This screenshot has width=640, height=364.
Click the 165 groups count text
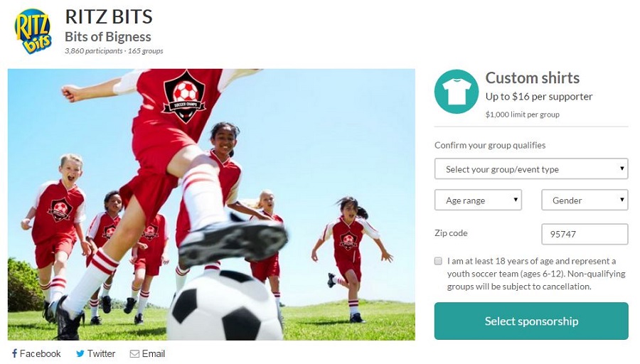tap(145, 51)
